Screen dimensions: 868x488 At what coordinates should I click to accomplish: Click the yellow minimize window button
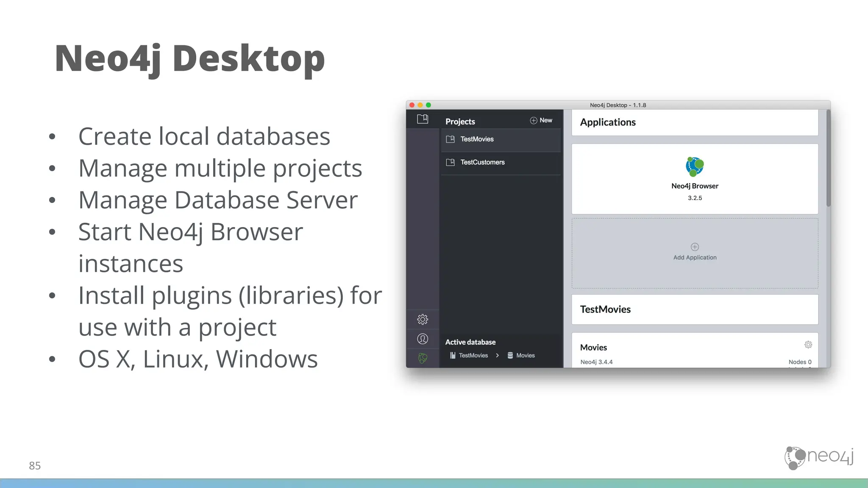[x=420, y=105]
